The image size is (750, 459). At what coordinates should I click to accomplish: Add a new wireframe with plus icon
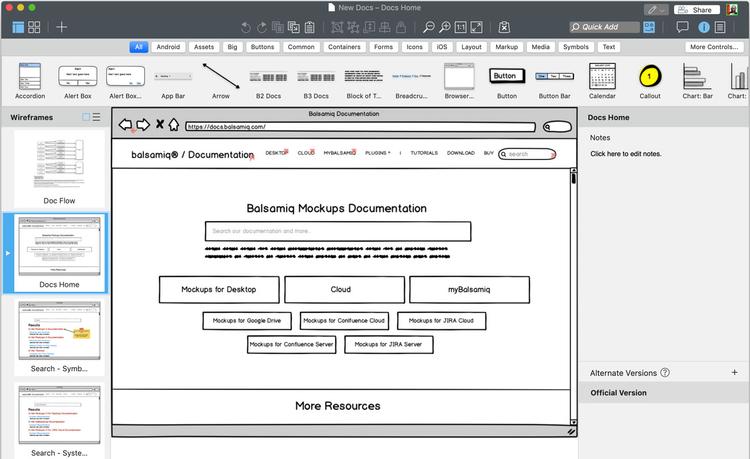pos(62,27)
